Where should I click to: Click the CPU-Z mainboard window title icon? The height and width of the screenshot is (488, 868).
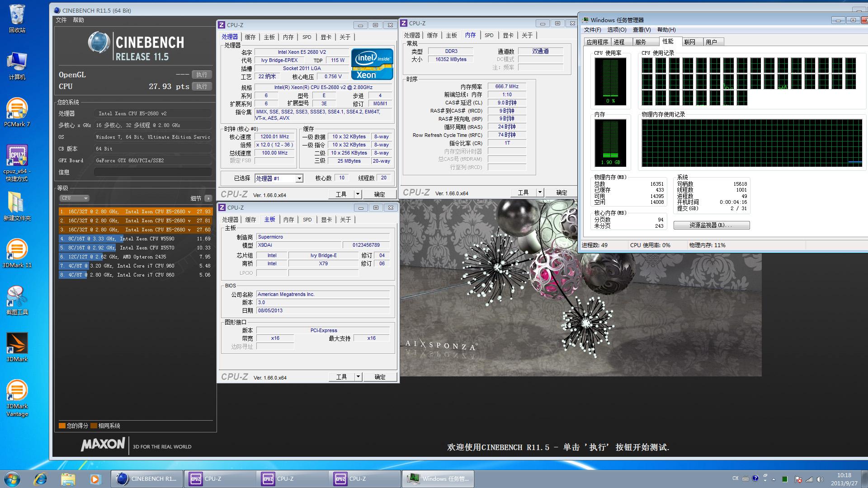(222, 207)
